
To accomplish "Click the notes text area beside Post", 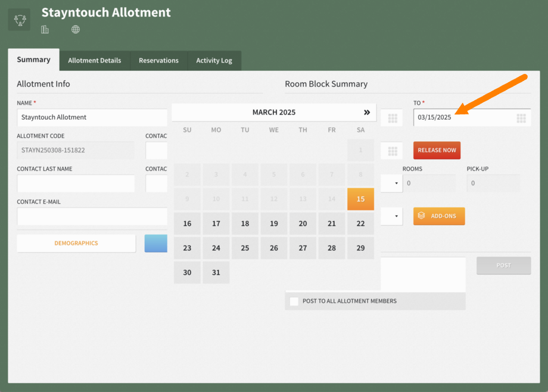I will (x=423, y=274).
